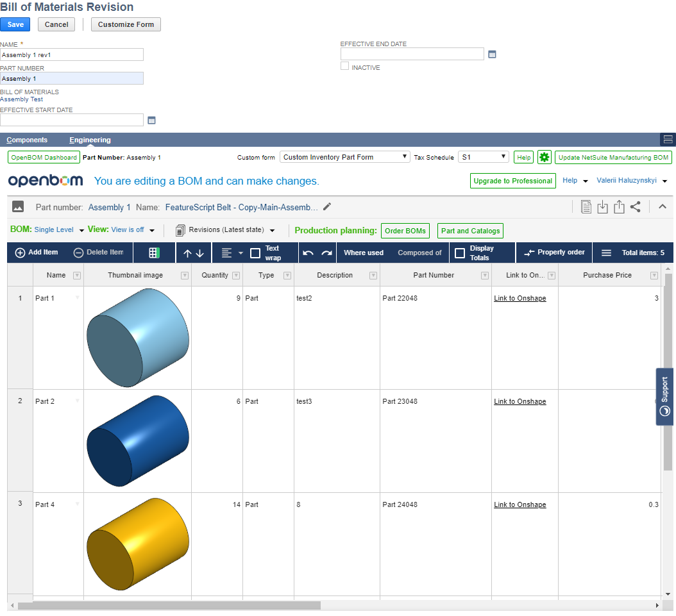Viewport: 676px width, 616px height.
Task: Click Composed of in the toolbar
Action: click(419, 253)
